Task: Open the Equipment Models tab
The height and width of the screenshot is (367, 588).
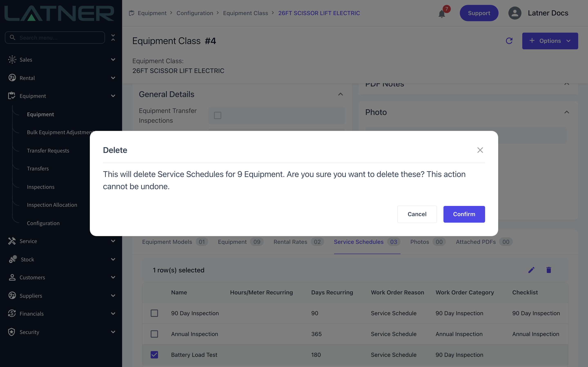Action: pos(175,242)
